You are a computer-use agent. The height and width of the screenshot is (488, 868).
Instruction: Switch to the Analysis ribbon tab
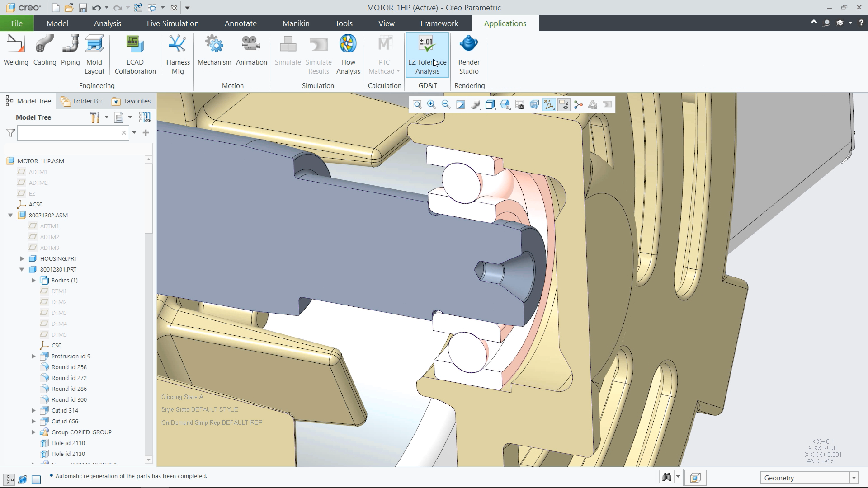[108, 23]
